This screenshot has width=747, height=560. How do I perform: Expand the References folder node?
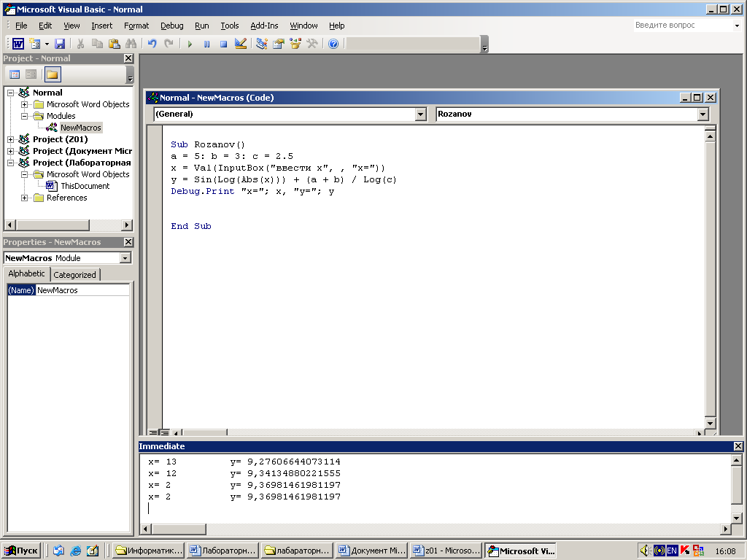[24, 198]
